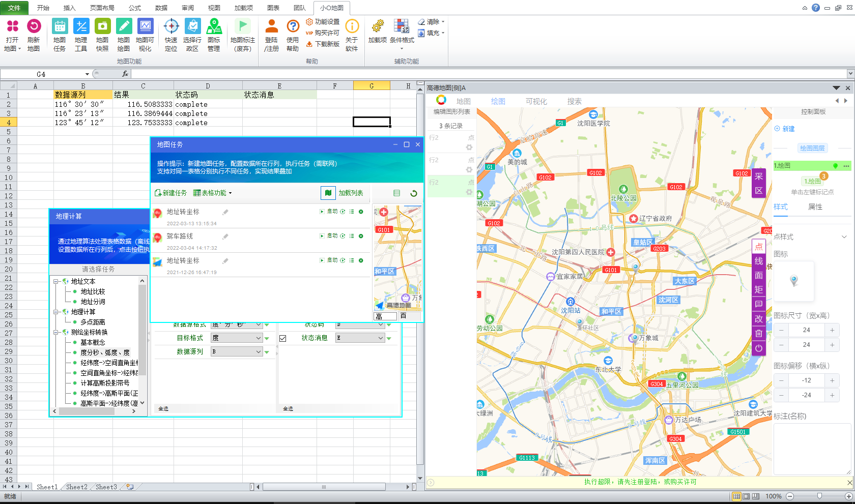The width and height of the screenshot is (855, 504).
Task: Open the 公式 (Formulas) ribbon tab
Action: point(135,8)
